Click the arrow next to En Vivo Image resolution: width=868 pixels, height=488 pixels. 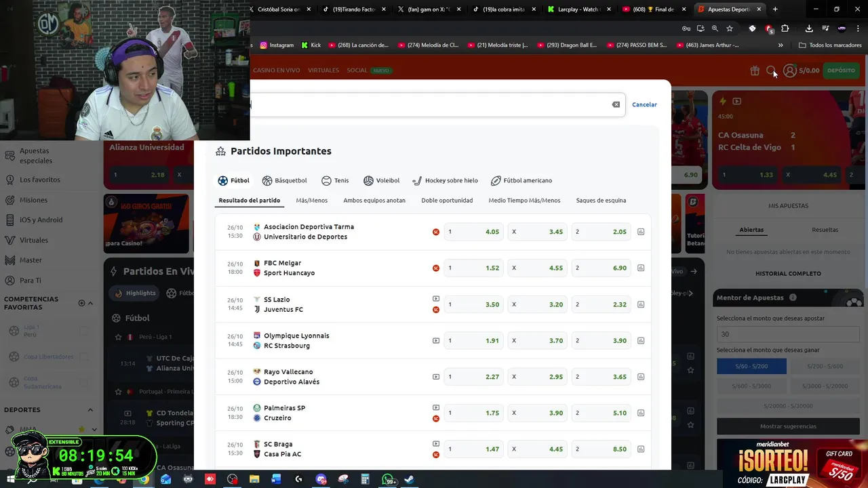coord(694,271)
